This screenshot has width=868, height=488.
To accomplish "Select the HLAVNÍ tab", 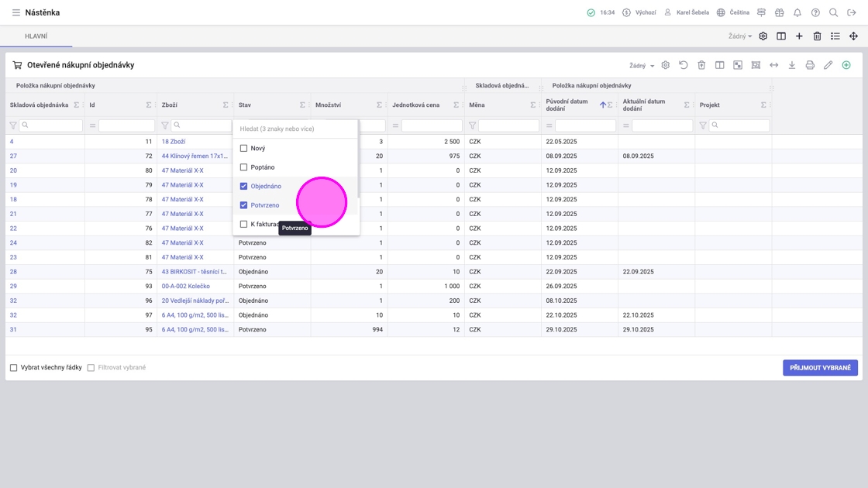I will (x=36, y=36).
